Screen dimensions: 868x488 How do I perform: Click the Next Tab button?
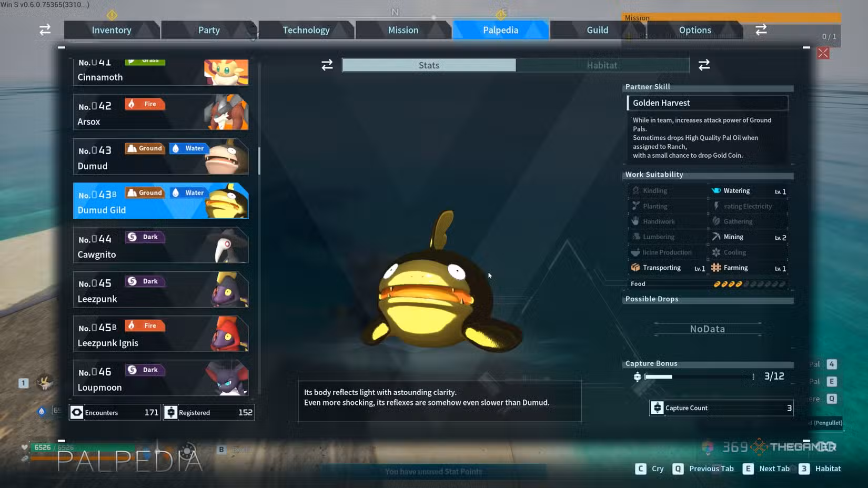(x=766, y=469)
